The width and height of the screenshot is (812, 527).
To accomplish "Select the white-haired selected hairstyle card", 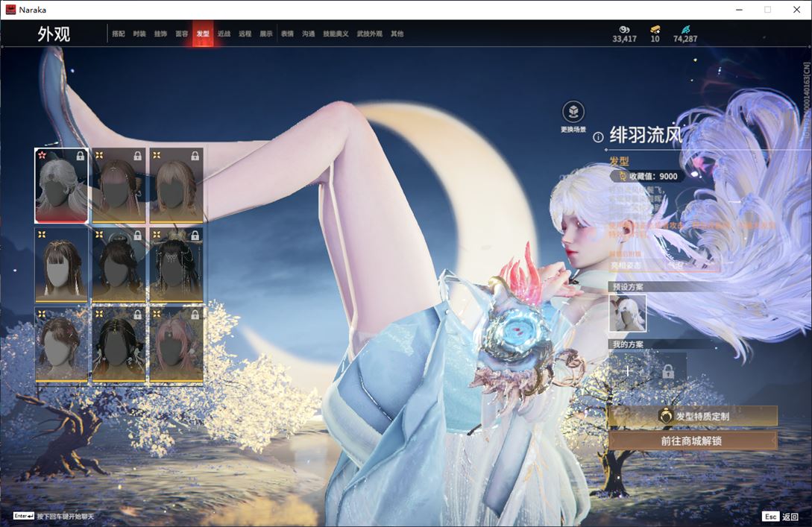I will pos(61,186).
